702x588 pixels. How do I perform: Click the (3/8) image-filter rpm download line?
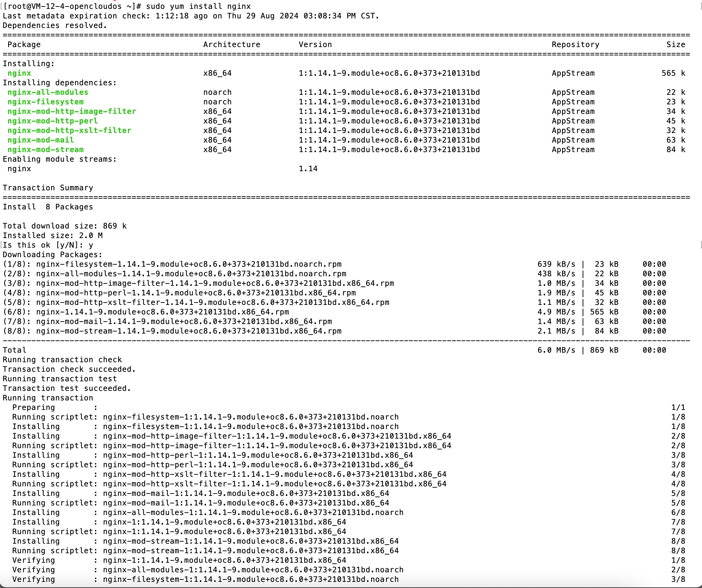coord(334,283)
